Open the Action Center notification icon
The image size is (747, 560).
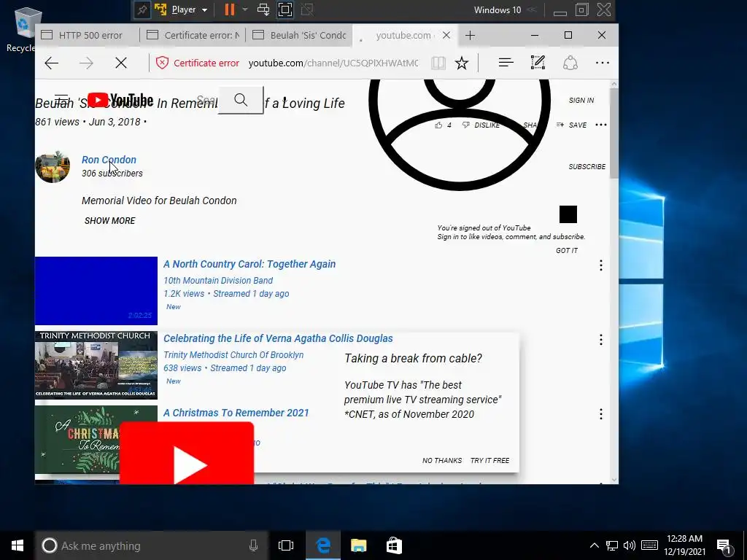[724, 547]
